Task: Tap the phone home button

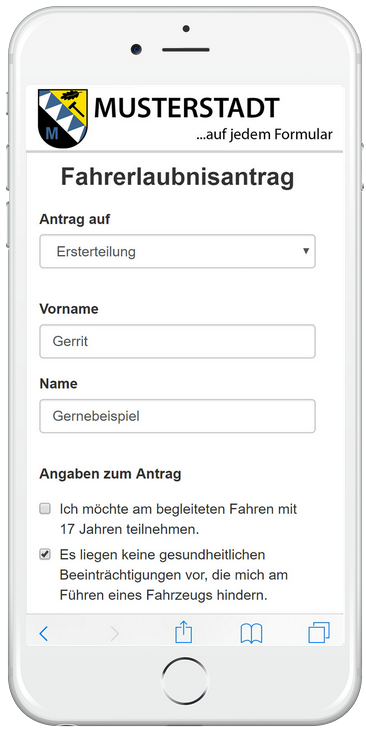Action: (186, 681)
